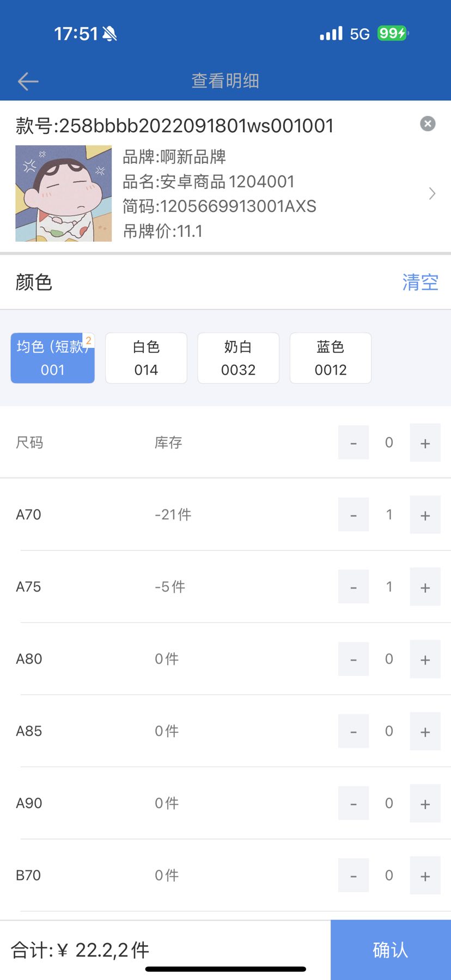Remove one unit of size A75
The image size is (451, 980).
(x=354, y=587)
